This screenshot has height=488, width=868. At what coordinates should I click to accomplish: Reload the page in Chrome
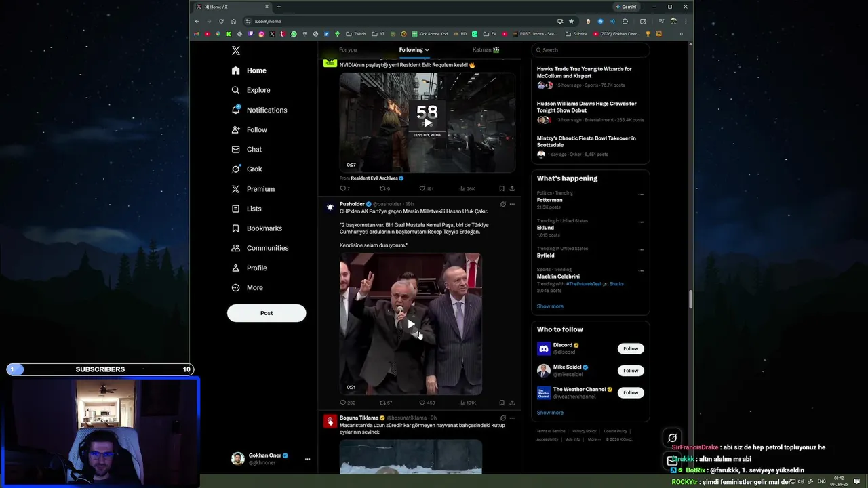click(x=221, y=21)
